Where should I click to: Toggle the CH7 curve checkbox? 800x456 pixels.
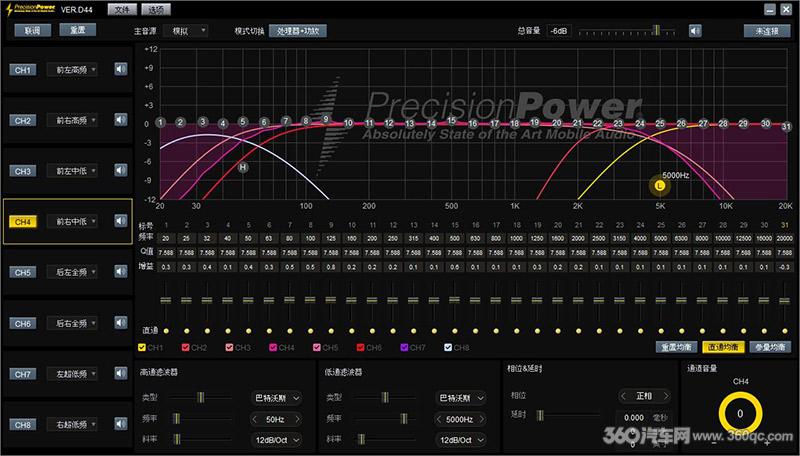[404, 347]
